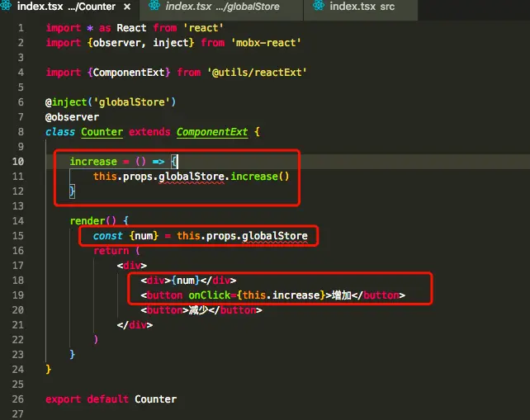530x420 pixels.
Task: Click the closing </div> tag on line 21
Action: coord(135,325)
